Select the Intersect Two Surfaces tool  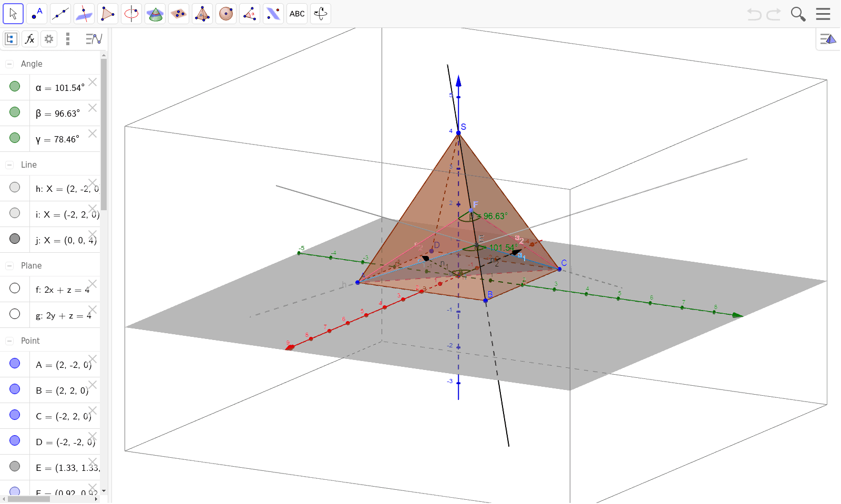pyautogui.click(x=155, y=14)
